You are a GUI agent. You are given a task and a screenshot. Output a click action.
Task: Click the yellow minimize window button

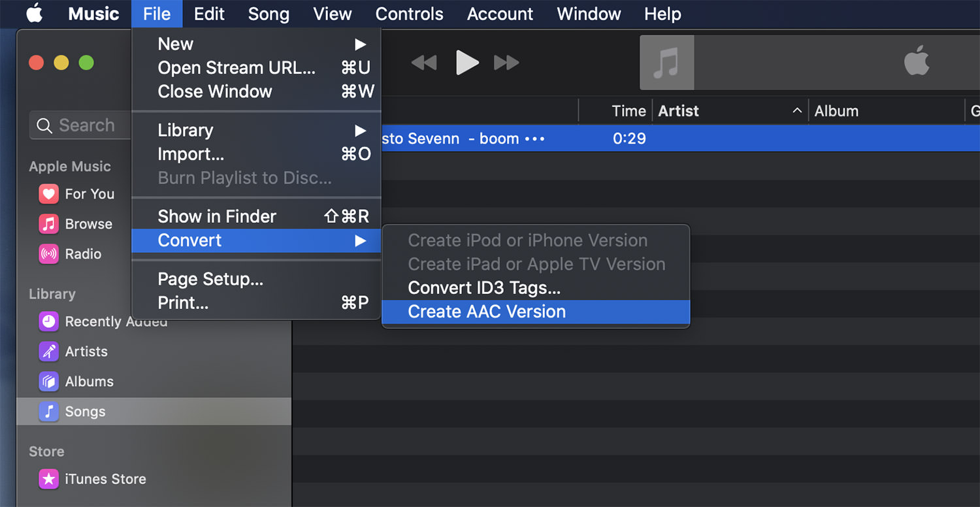tap(61, 63)
